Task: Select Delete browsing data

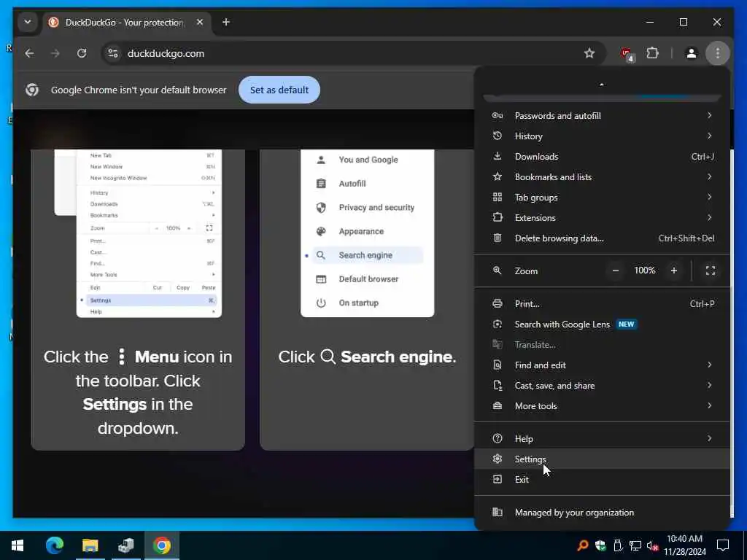Action: point(602,238)
